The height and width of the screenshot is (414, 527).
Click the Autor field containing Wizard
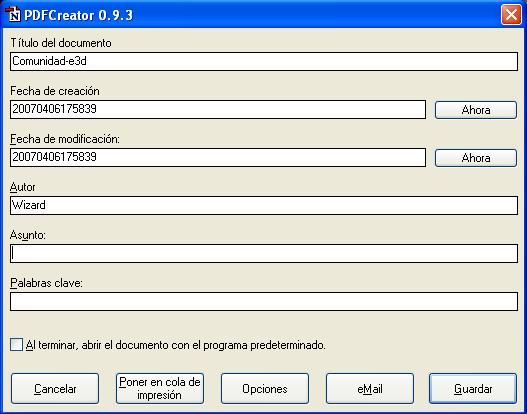[264, 205]
